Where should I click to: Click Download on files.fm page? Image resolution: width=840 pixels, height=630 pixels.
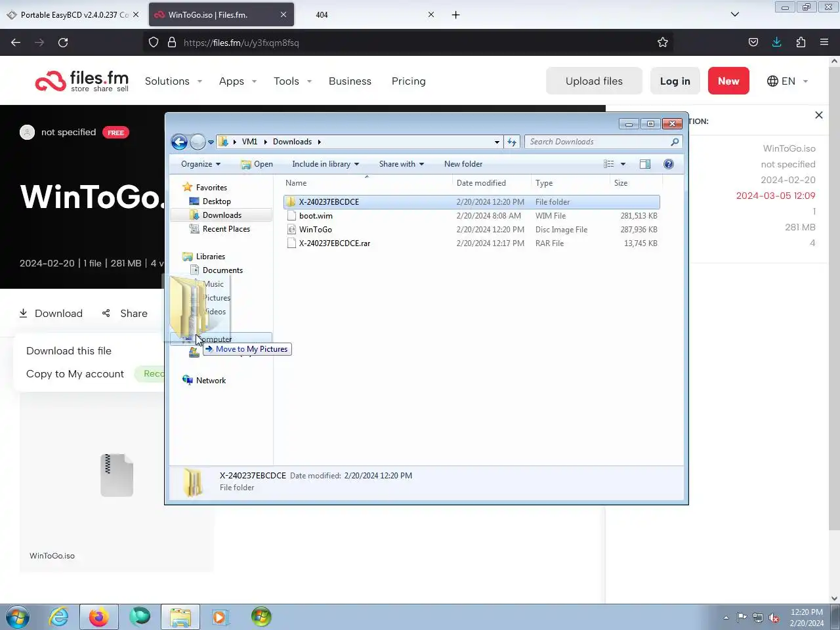coord(51,314)
